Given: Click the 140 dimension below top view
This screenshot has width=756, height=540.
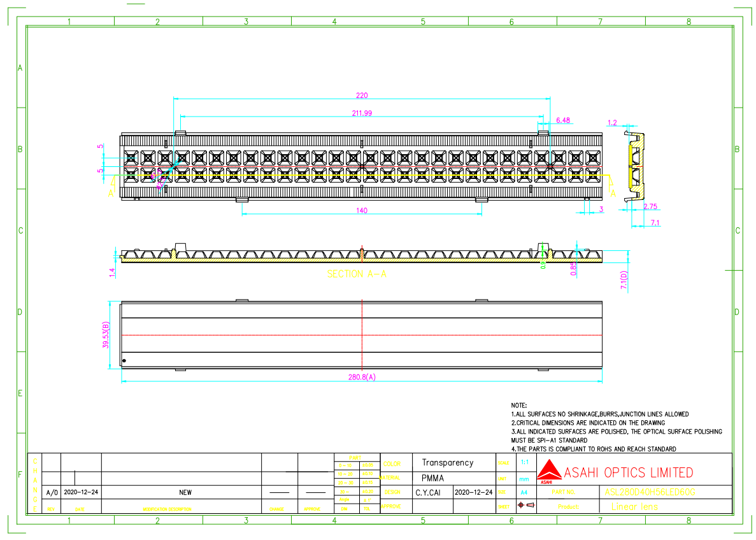Looking at the screenshot, I should [x=362, y=210].
